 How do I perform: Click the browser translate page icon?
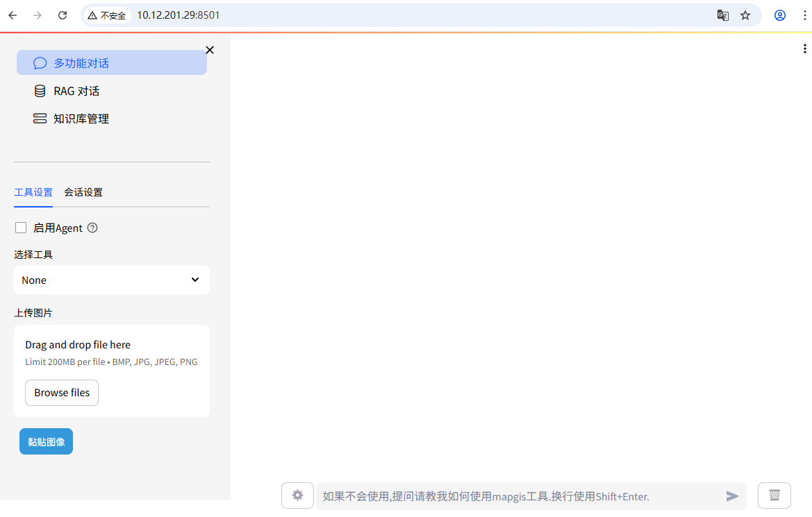click(723, 15)
